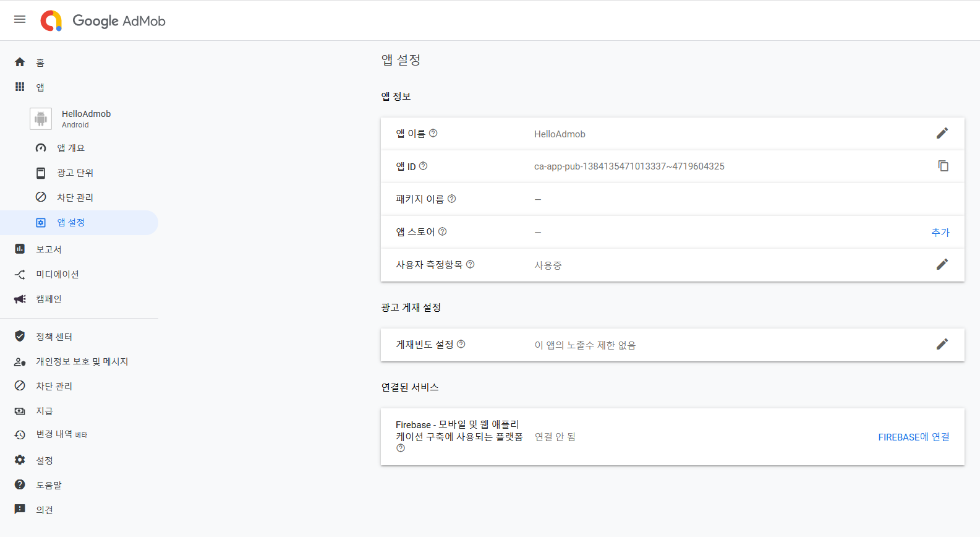Click the 개인정보 보호 및 메시지 person icon
This screenshot has height=537, width=980.
[x=20, y=361]
